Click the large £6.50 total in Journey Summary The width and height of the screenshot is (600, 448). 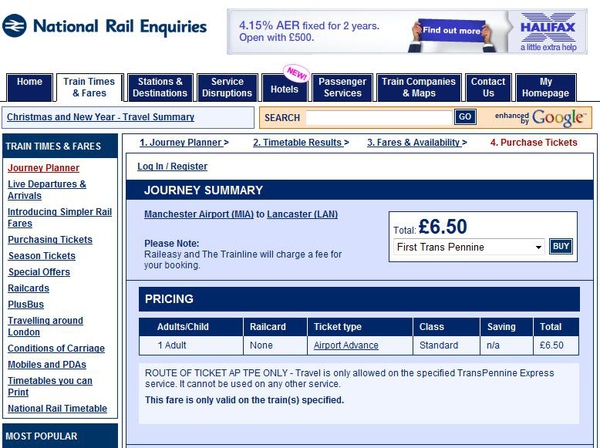pos(443,226)
